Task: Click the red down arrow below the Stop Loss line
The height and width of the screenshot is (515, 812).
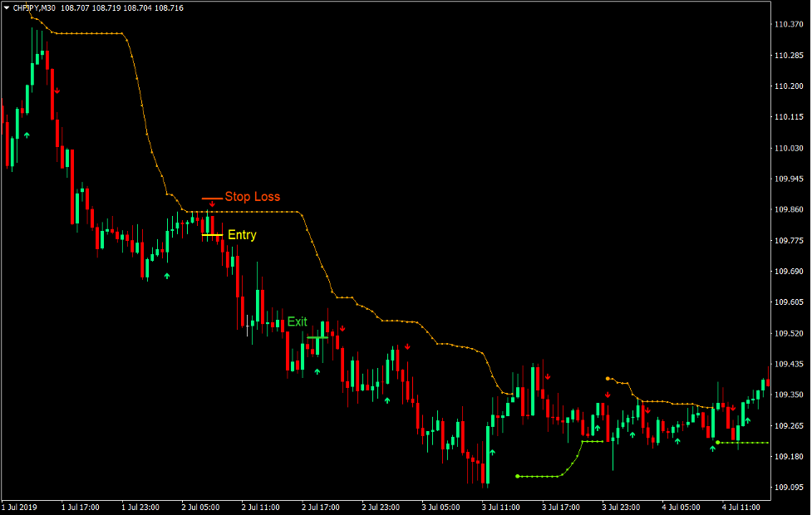Action: pyautogui.click(x=212, y=204)
